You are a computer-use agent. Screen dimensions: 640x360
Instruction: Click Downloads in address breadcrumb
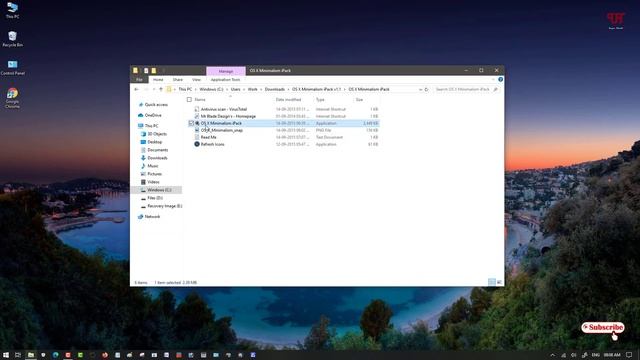275,89
